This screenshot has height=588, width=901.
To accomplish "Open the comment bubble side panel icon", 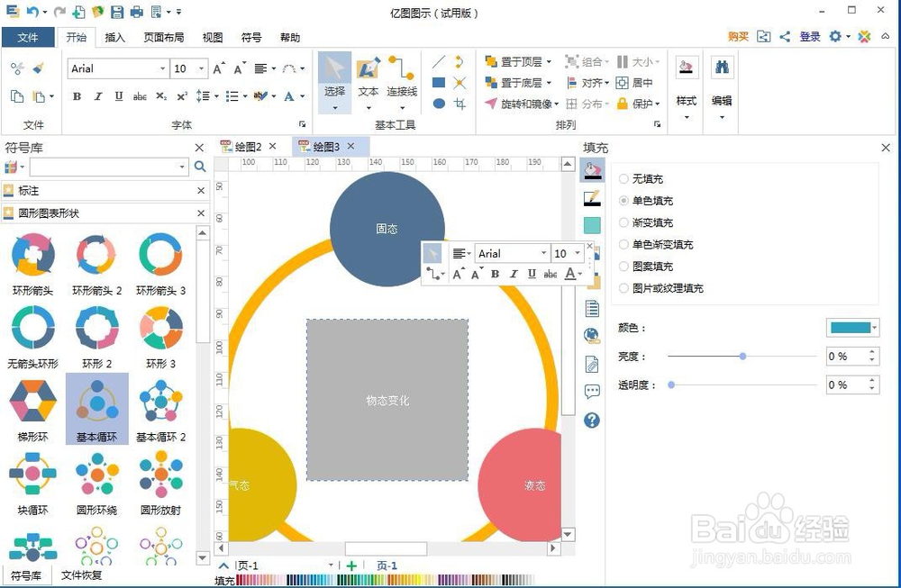I will pyautogui.click(x=592, y=392).
